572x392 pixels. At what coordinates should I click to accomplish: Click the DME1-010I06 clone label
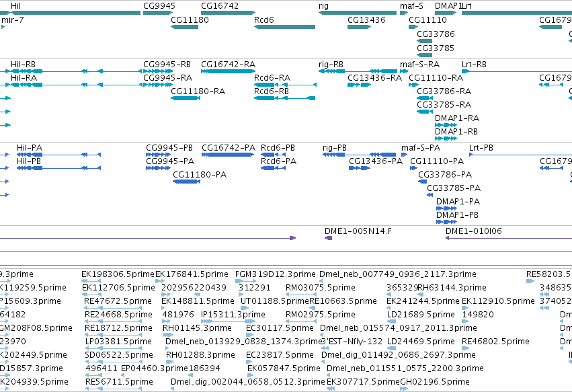tap(474, 231)
